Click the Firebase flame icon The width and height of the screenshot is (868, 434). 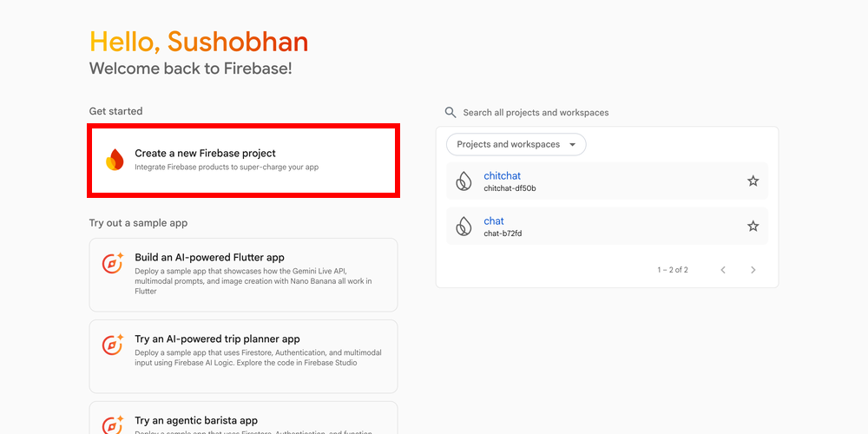pos(115,160)
